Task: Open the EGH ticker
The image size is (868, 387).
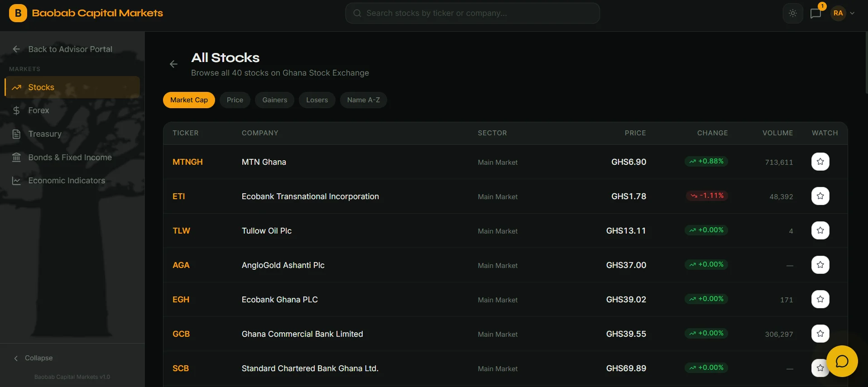Action: point(181,300)
